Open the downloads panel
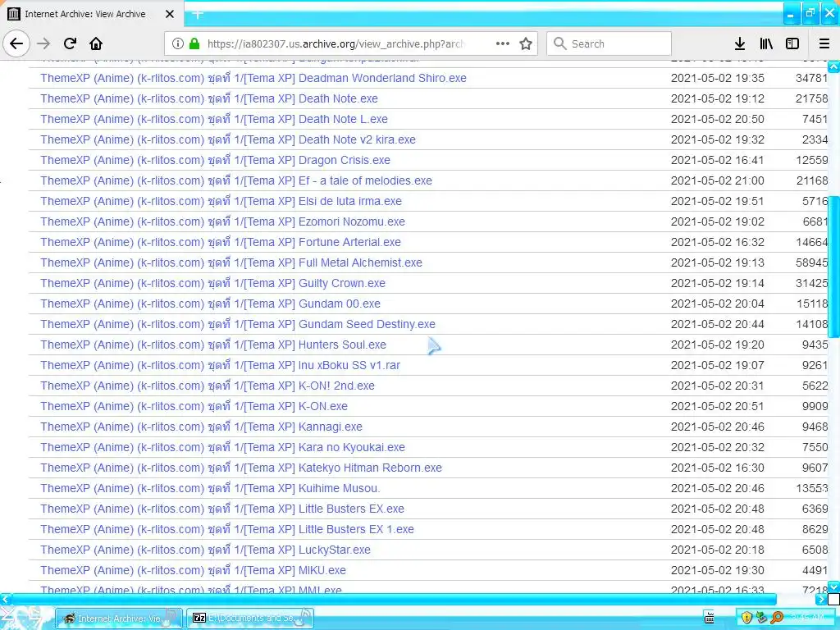The image size is (840, 630). click(x=740, y=43)
